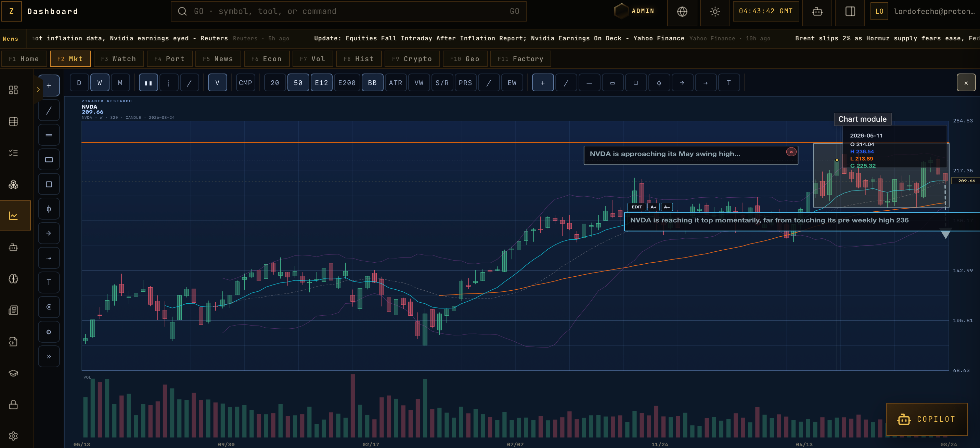The image size is (980, 448).
Task: Toggle the 50 moving average indicator
Action: 298,83
